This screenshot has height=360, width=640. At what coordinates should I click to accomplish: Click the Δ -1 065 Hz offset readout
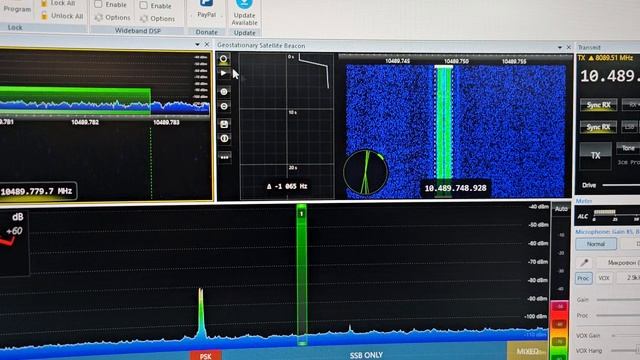click(287, 187)
